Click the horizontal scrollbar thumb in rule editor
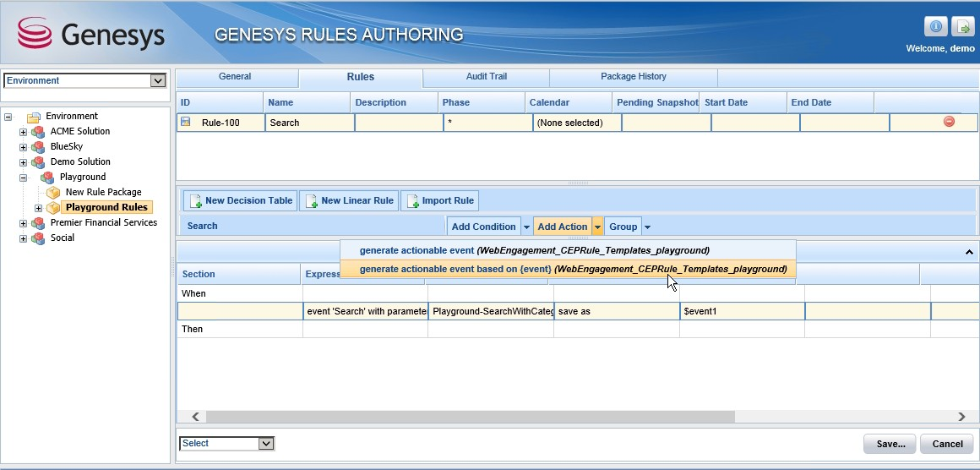 click(x=470, y=416)
